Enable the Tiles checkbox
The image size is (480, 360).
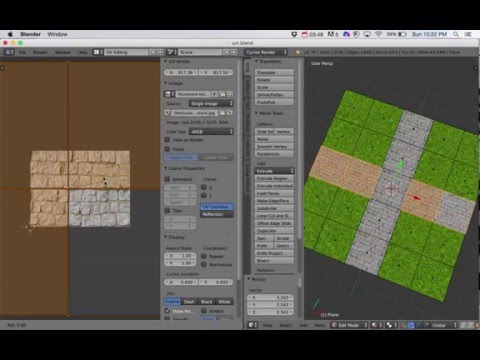point(168,210)
